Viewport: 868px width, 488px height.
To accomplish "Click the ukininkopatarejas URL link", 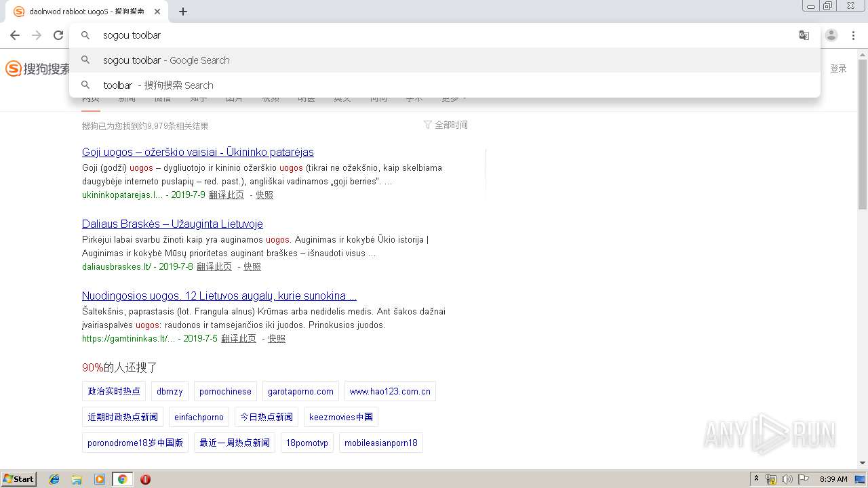I will coord(122,195).
